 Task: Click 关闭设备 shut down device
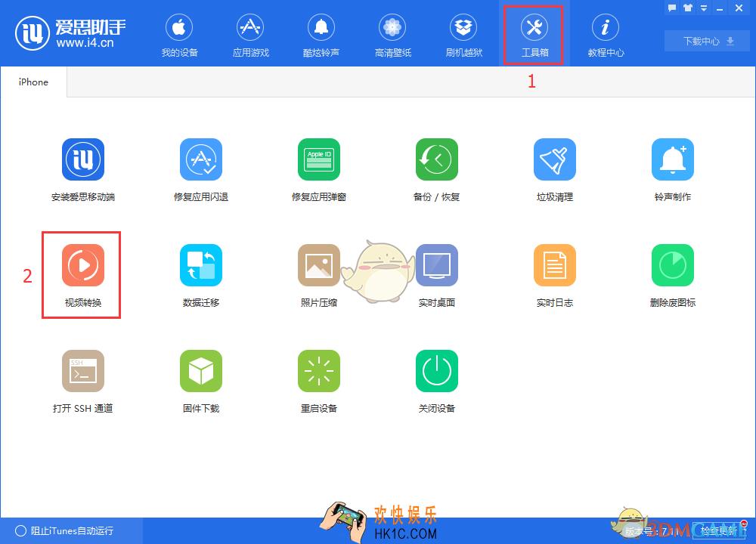(437, 381)
